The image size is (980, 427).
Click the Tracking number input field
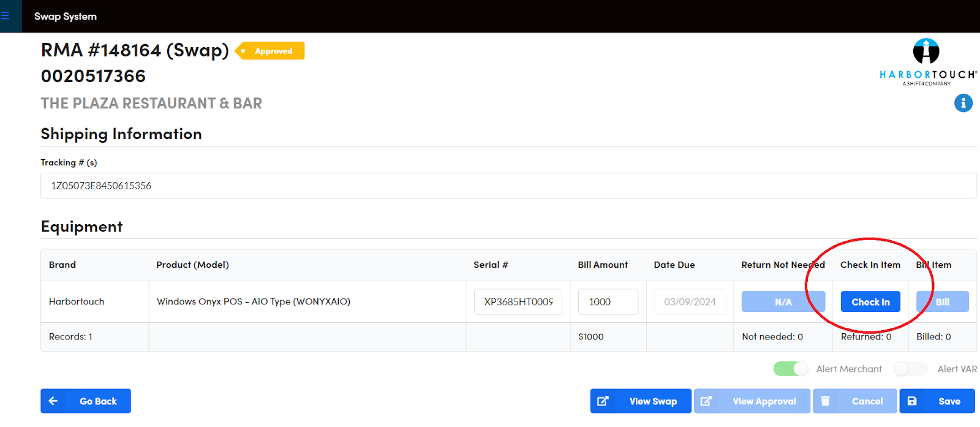coord(508,186)
